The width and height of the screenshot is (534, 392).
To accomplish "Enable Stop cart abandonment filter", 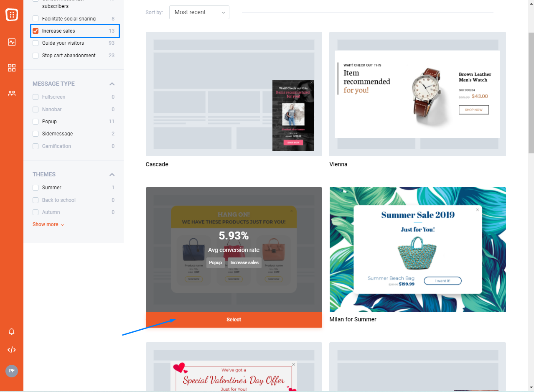I will 36,56.
